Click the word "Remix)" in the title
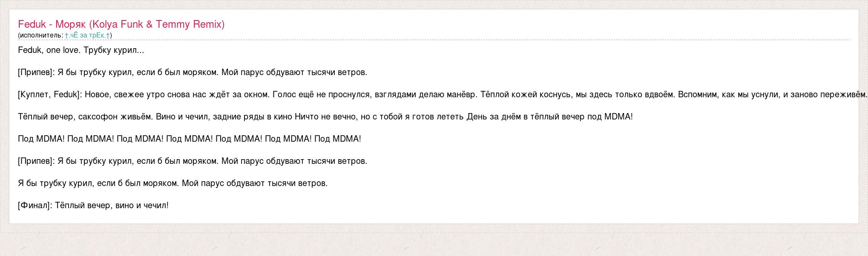The width and height of the screenshot is (868, 256). [x=209, y=24]
